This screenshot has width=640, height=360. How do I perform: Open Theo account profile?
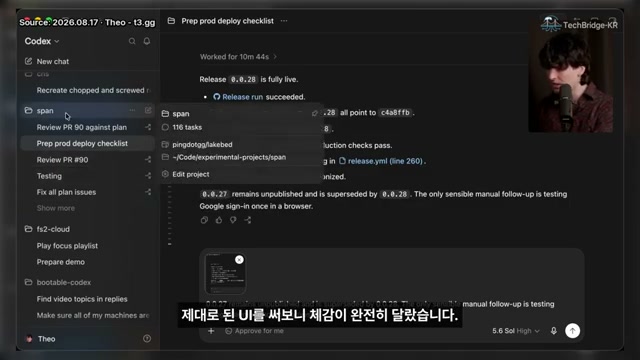click(x=41, y=339)
